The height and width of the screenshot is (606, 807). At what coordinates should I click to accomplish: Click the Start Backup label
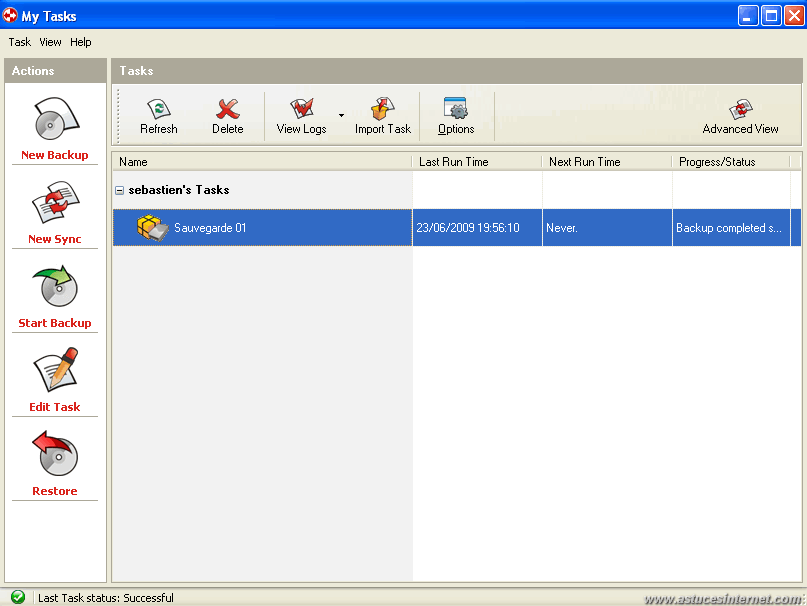pyautogui.click(x=55, y=323)
